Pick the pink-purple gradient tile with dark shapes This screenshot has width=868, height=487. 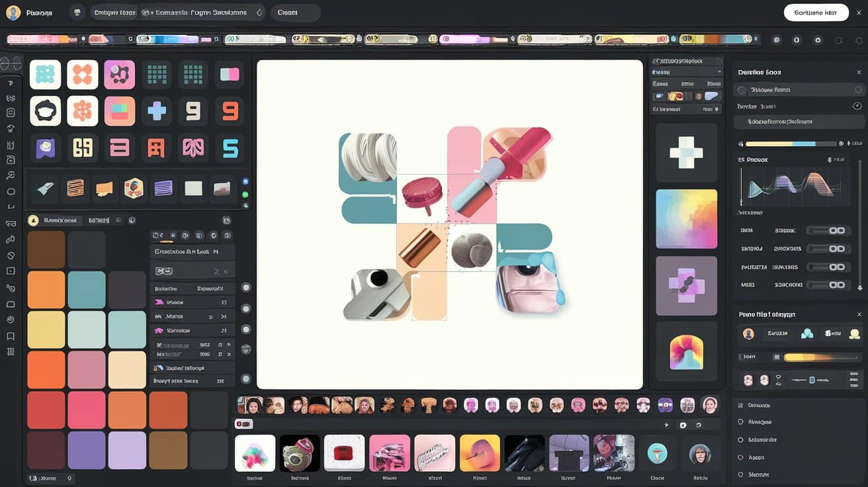(x=119, y=75)
